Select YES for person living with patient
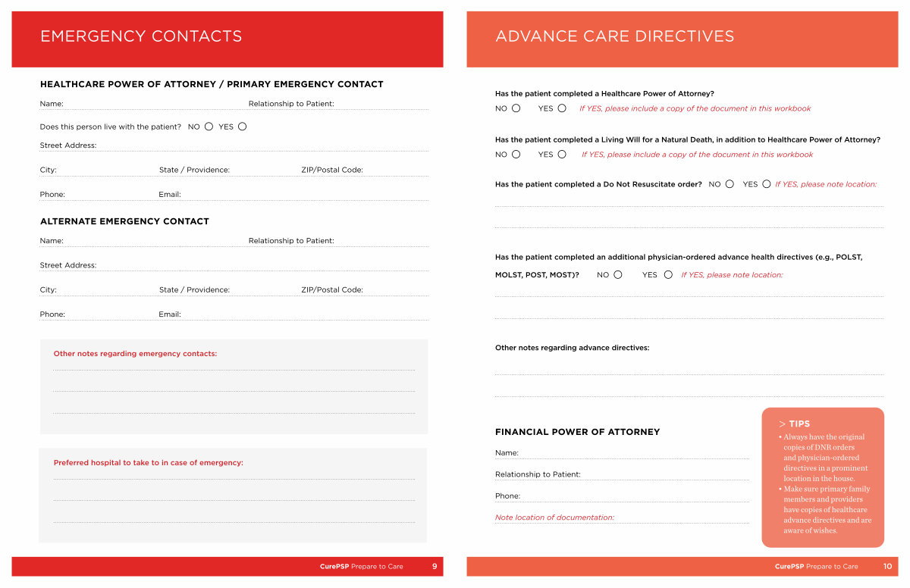Screen dimensions: 910x588 pyautogui.click(x=242, y=127)
